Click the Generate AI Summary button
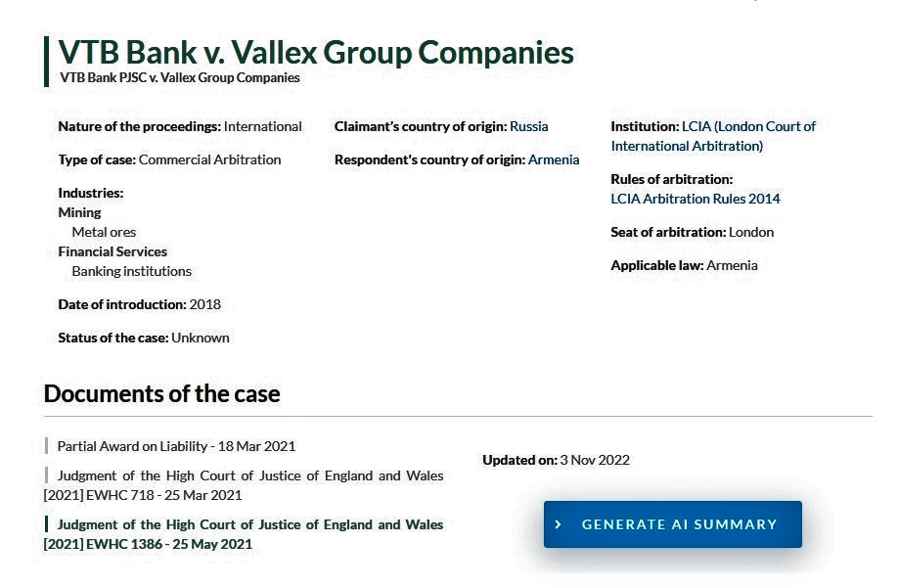898x588 pixels. pyautogui.click(x=673, y=524)
